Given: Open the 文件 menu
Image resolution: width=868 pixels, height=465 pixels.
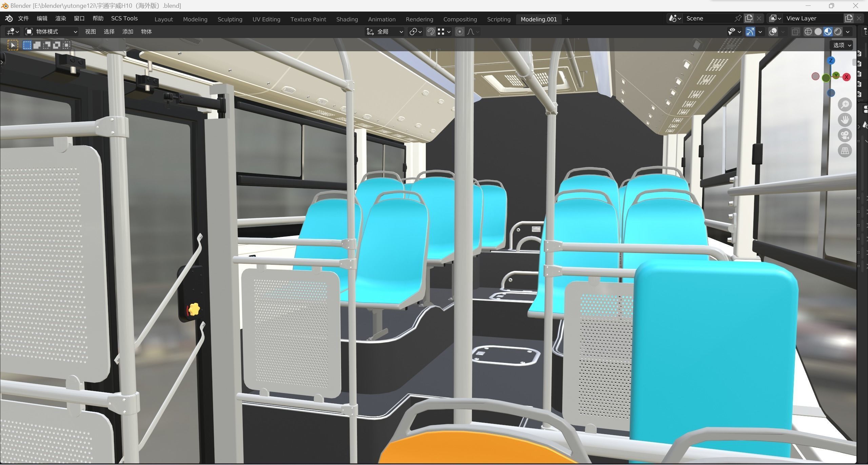Looking at the screenshot, I should pyautogui.click(x=23, y=18).
